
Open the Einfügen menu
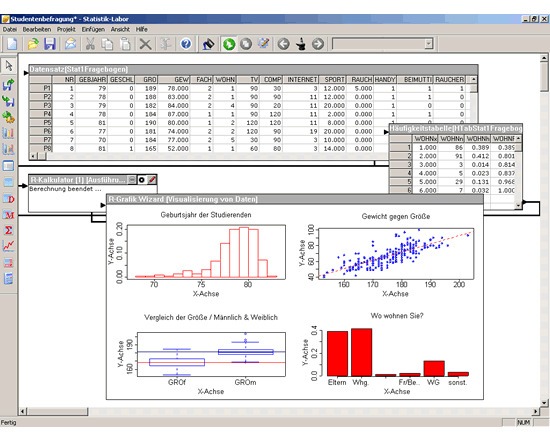(x=93, y=29)
